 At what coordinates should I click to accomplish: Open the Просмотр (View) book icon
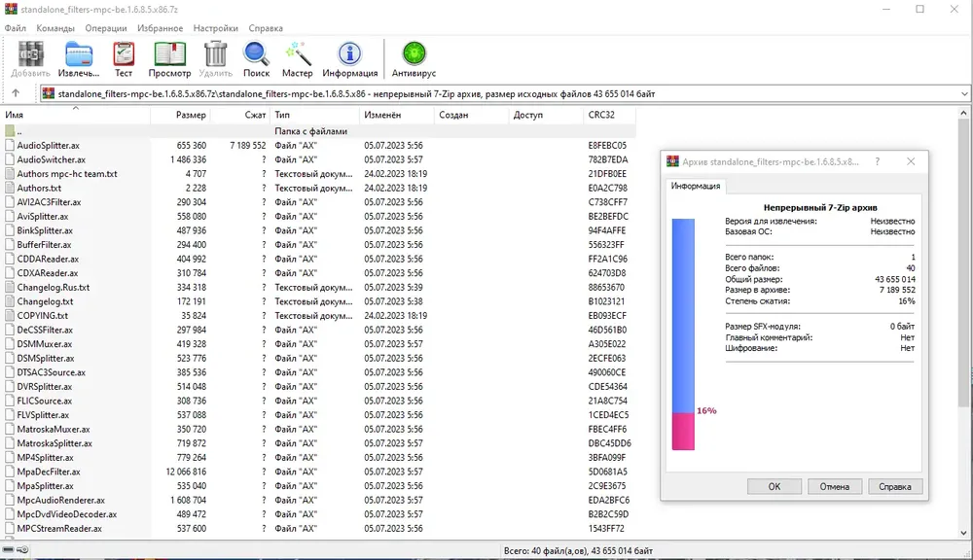(169, 59)
